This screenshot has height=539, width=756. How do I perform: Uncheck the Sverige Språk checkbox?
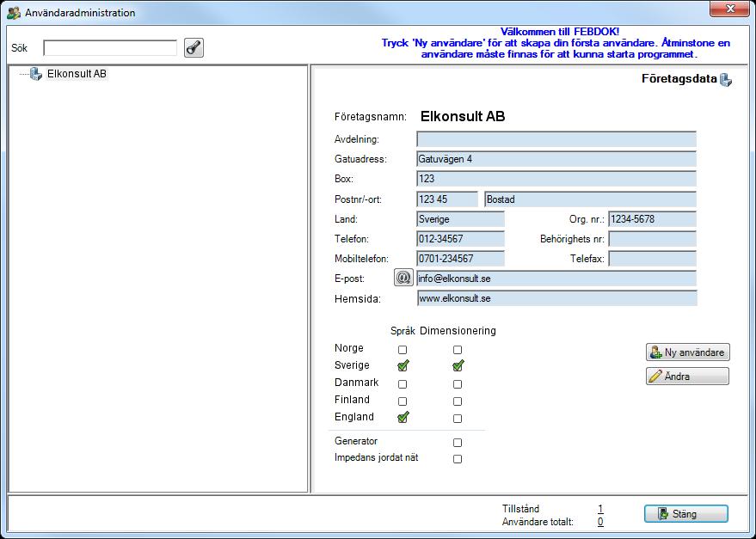pyautogui.click(x=403, y=366)
